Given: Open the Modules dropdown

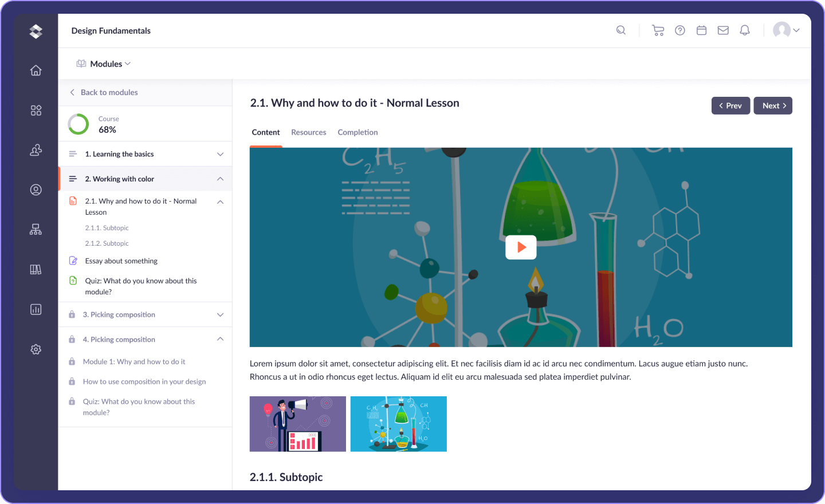Looking at the screenshot, I should pos(104,64).
